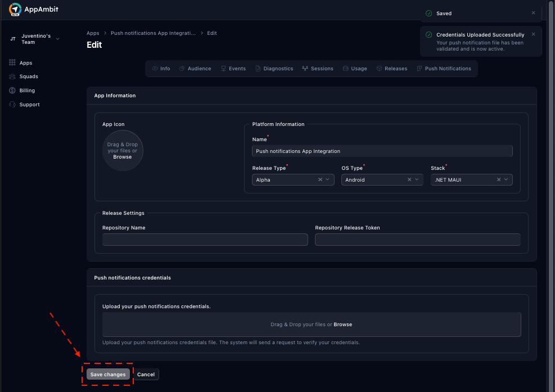Expand the Stack dropdown

click(x=507, y=179)
